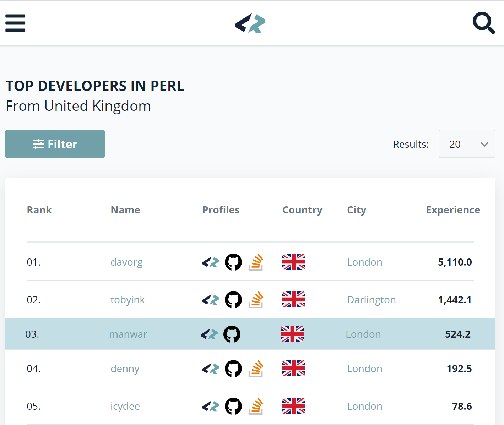Open icydee's GitHub profile icon

233,406
